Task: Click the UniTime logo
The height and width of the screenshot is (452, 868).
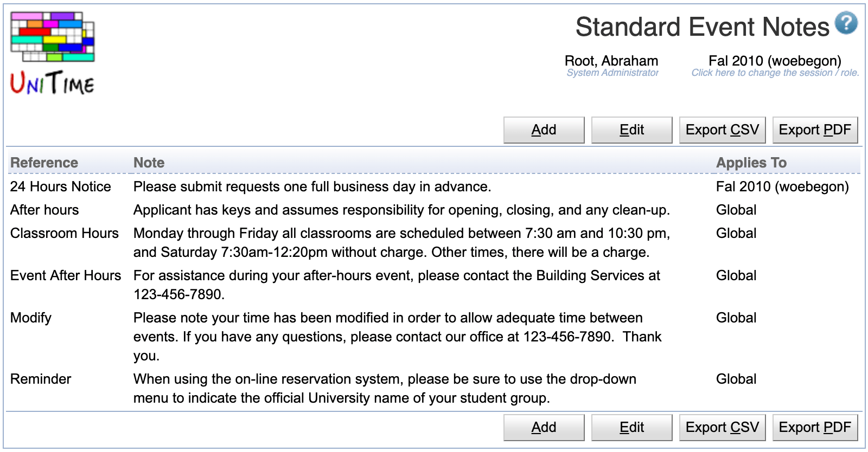Action: pyautogui.click(x=53, y=53)
